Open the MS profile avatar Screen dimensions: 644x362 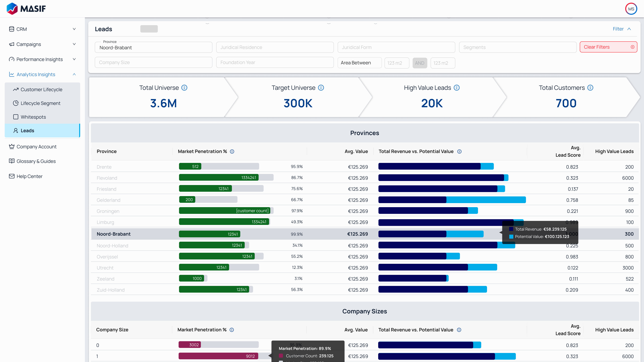point(631,9)
